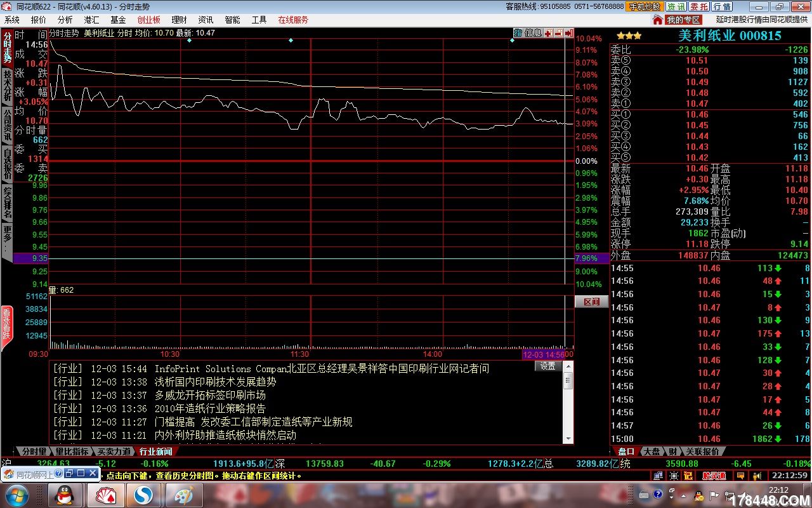Switch to 行业新闻 tab
Screen dimensions: 812x508
click(155, 451)
